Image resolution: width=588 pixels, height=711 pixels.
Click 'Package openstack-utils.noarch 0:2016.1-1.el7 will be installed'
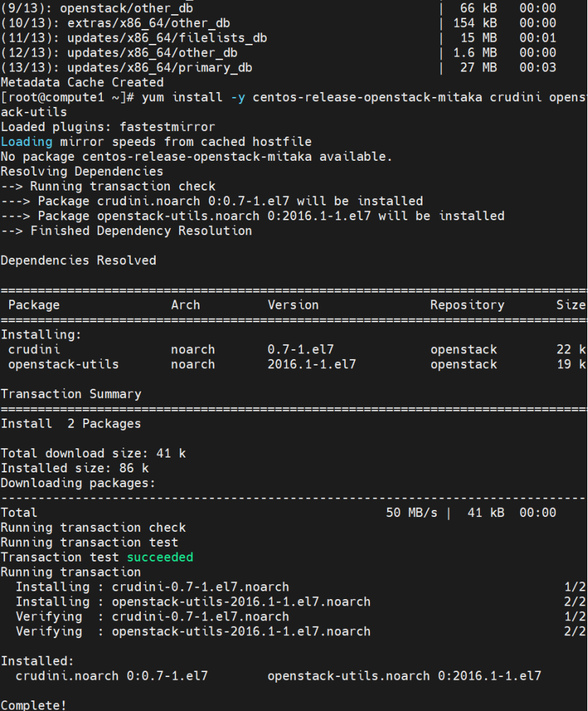[271, 216]
